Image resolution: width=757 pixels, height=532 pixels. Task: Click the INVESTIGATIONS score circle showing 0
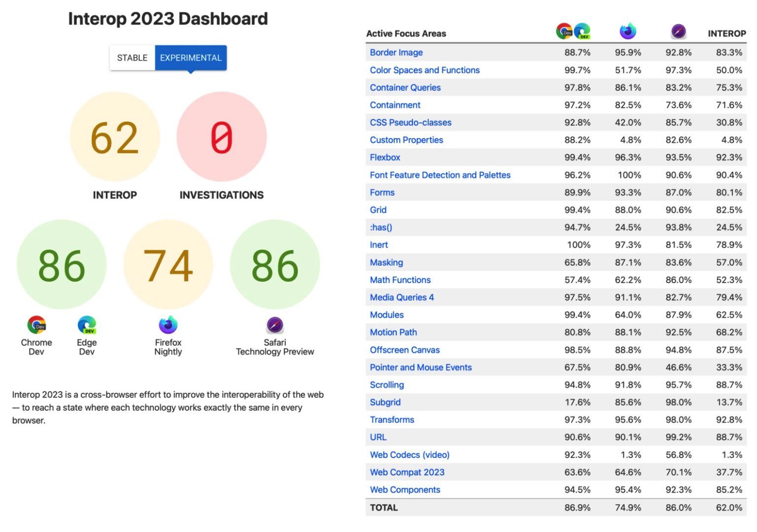tap(222, 136)
